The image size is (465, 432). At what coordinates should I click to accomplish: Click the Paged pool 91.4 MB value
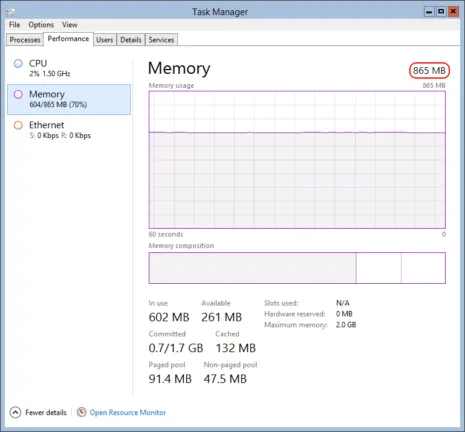pyautogui.click(x=170, y=379)
